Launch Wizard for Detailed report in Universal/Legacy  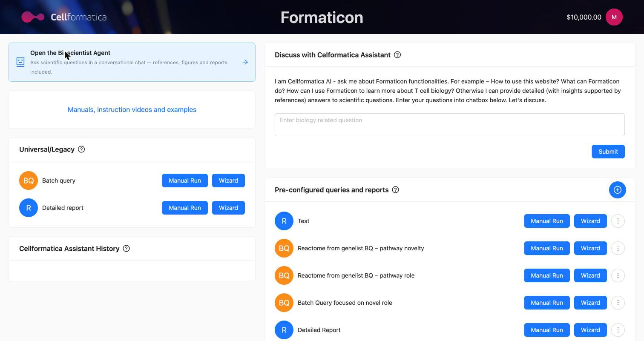[228, 208]
